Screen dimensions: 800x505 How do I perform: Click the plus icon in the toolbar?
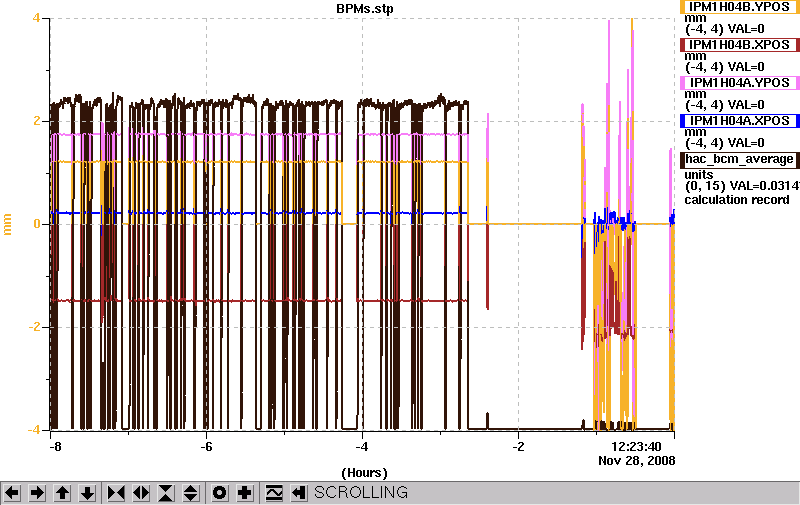tap(244, 493)
